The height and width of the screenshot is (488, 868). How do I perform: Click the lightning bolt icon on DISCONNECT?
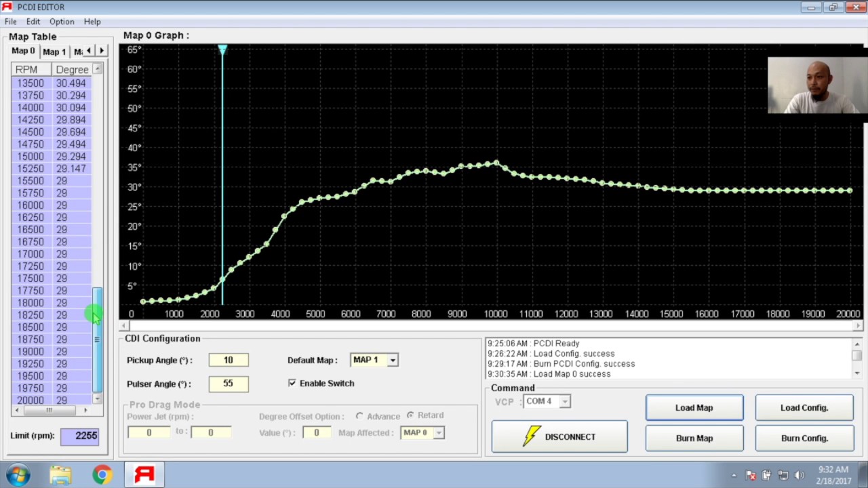532,436
